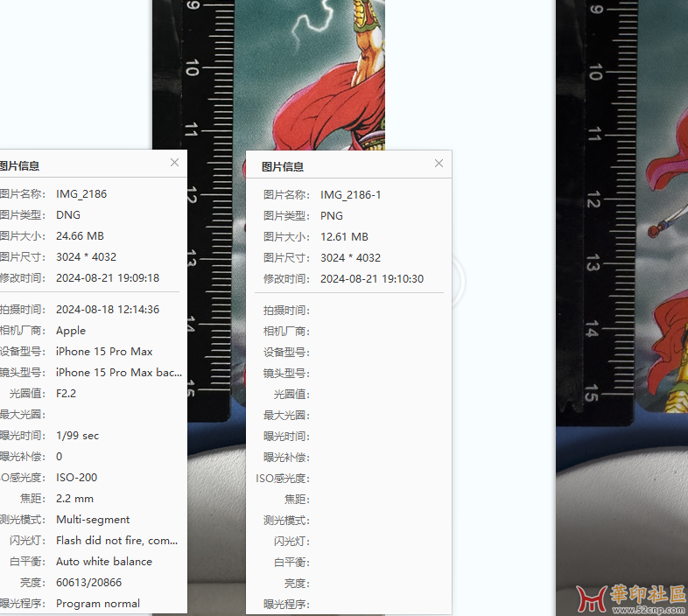Click the exposure time 1/99 sec
Image resolution: width=688 pixels, height=616 pixels.
[x=77, y=436]
